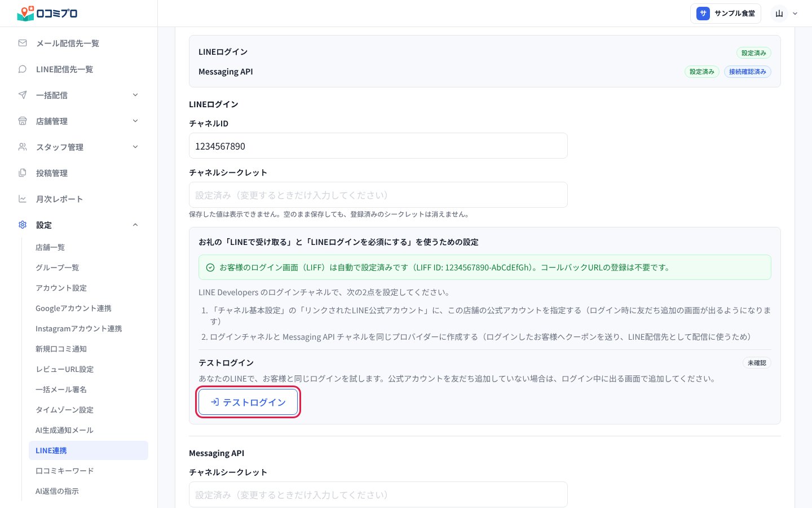Open Instagramアカウント連携 settings link
The image size is (812, 508).
click(79, 329)
